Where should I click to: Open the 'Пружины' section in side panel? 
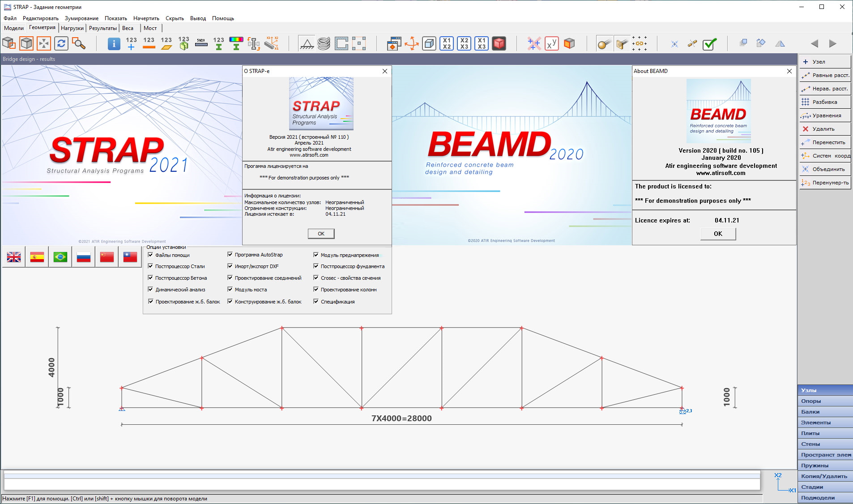coord(825,466)
